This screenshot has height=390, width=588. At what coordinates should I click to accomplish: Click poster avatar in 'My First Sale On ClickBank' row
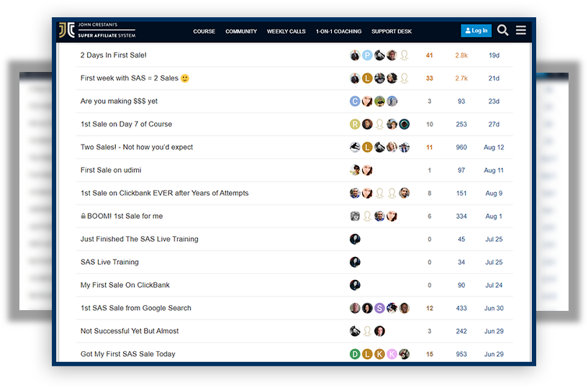click(355, 285)
